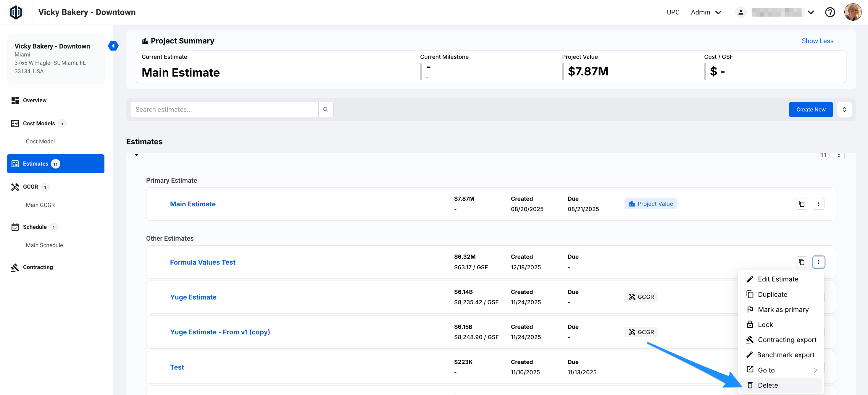The width and height of the screenshot is (868, 395).
Task: Open the user account dropdown chevron
Action: pyautogui.click(x=811, y=12)
